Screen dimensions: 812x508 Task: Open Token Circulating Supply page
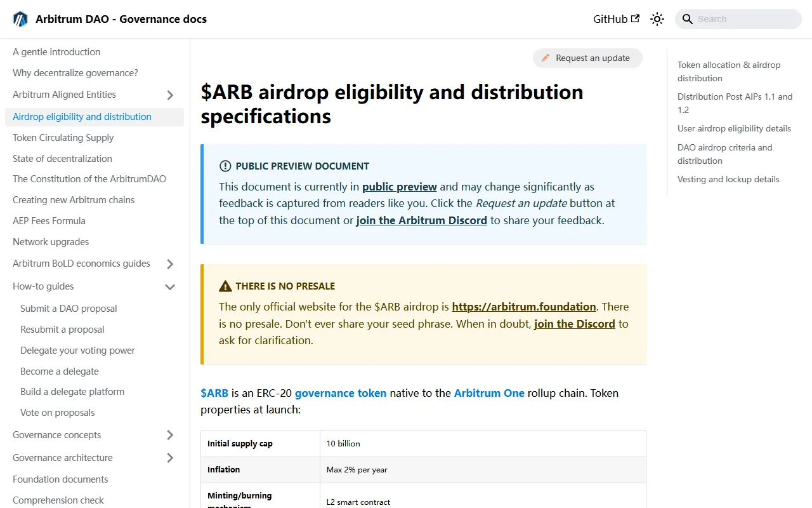(63, 138)
